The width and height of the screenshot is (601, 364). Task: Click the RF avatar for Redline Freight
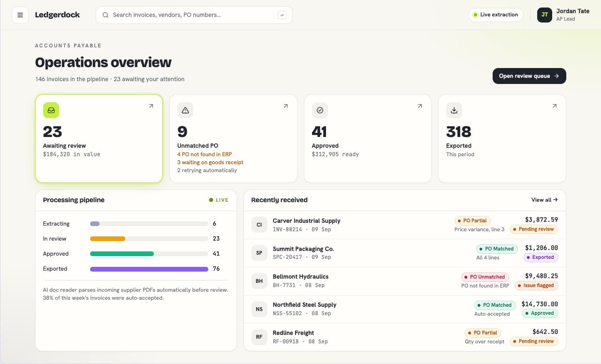pyautogui.click(x=259, y=337)
